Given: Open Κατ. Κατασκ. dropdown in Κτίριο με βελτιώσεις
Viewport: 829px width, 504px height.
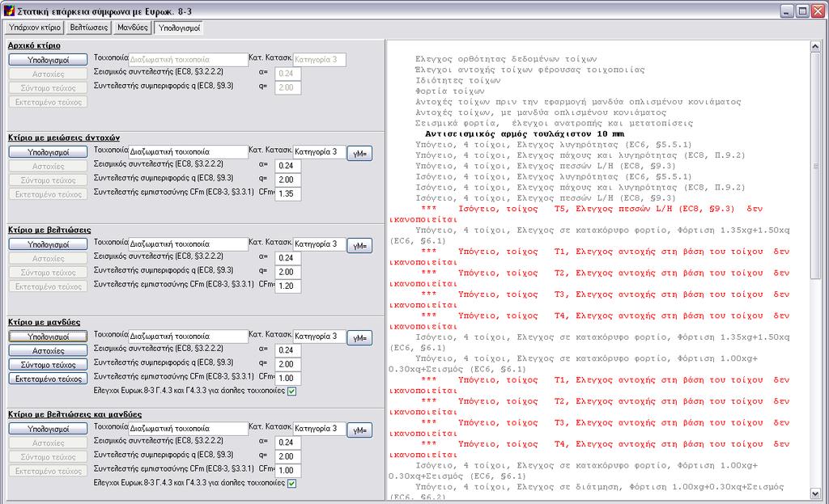Looking at the screenshot, I should 319,244.
